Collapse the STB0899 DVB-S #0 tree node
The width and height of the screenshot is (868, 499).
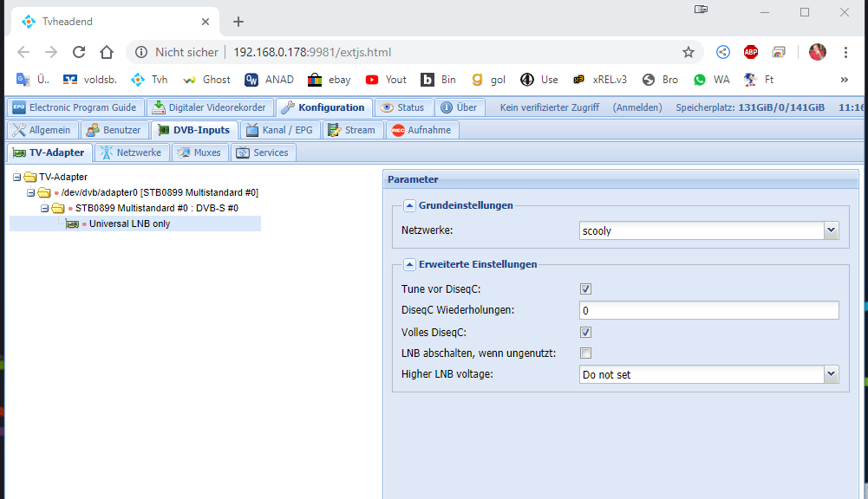pyautogui.click(x=45, y=208)
